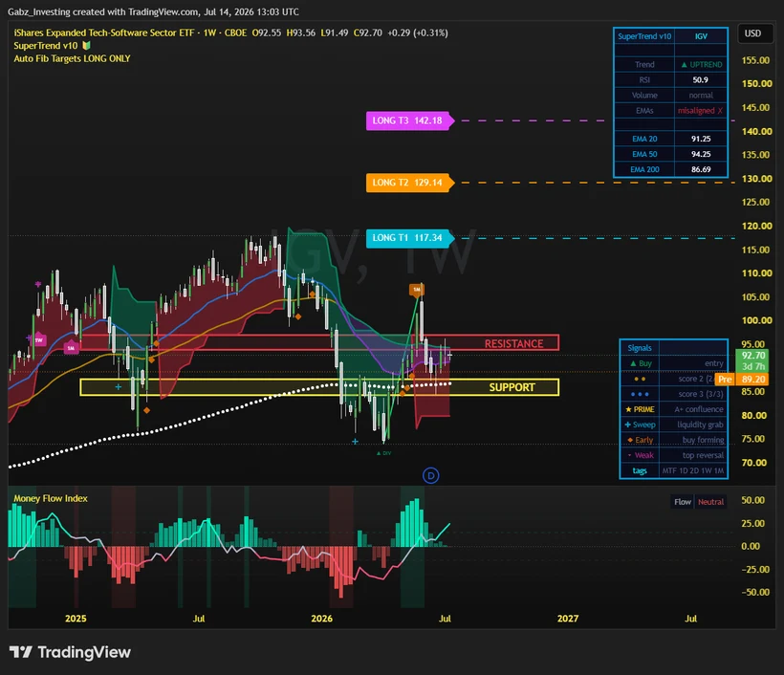Click the IGV header in SuperTrend table
784x675 pixels.
[701, 36]
